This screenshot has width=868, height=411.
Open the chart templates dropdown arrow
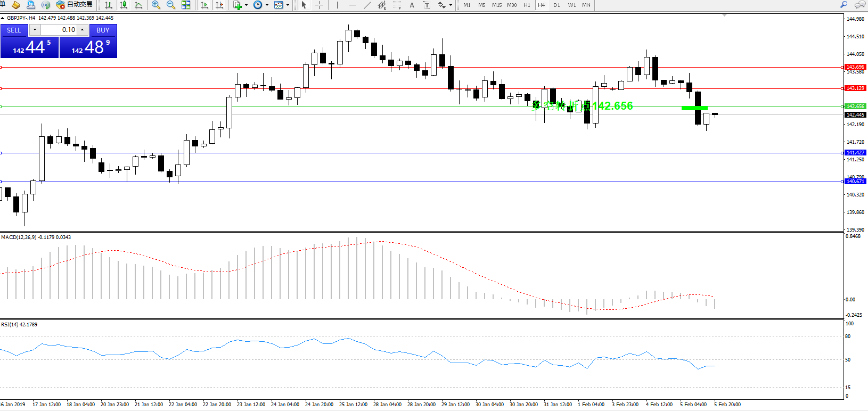click(x=288, y=5)
